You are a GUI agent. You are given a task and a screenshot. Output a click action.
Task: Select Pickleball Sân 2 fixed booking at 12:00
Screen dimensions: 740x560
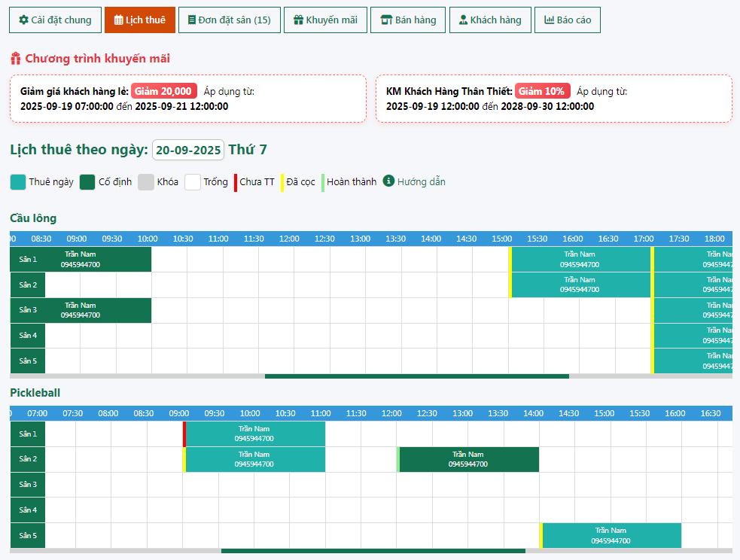pos(468,459)
